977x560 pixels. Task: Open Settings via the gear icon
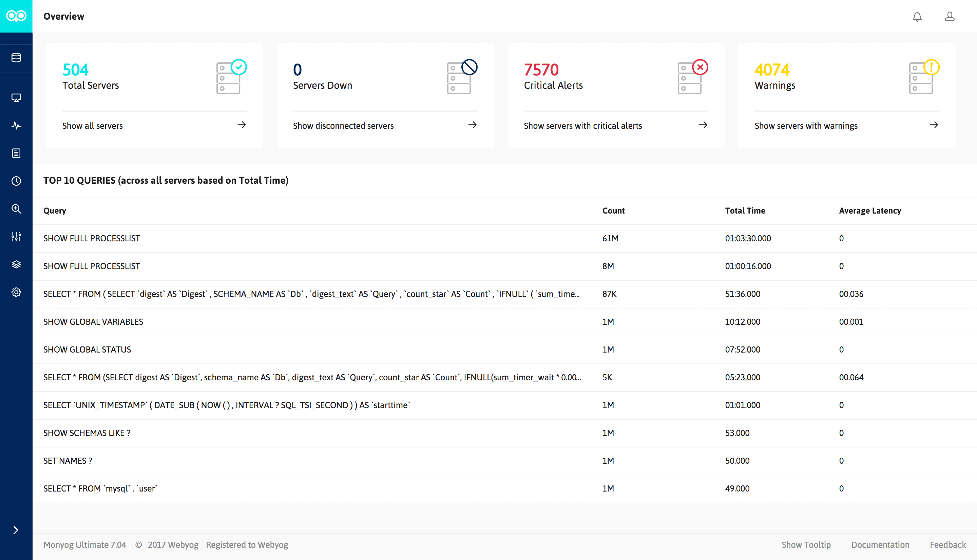tap(16, 292)
